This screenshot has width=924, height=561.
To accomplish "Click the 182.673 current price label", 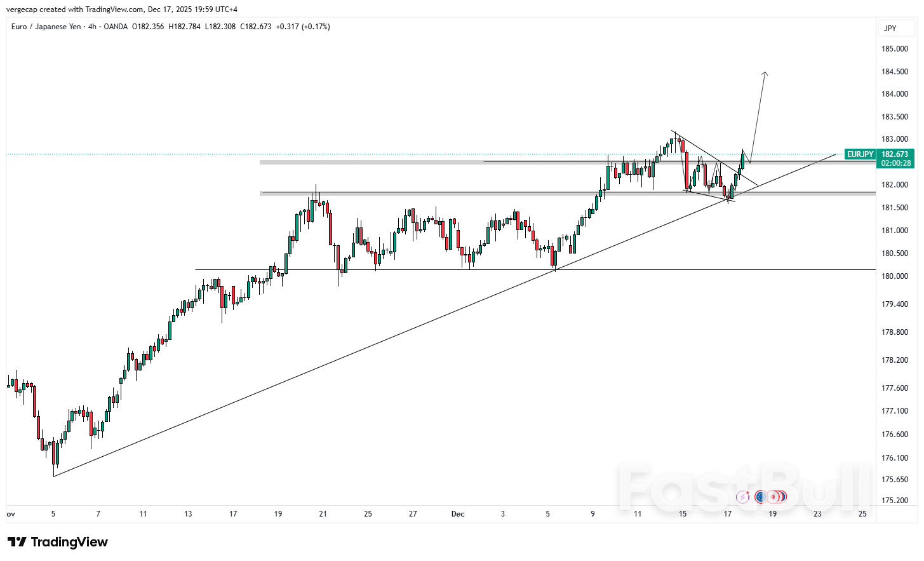I will click(x=895, y=154).
